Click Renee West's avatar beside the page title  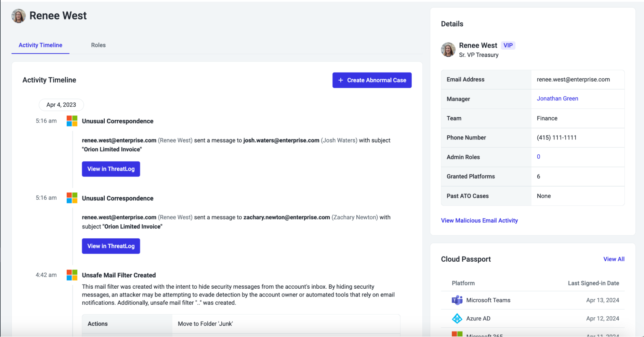(x=19, y=16)
